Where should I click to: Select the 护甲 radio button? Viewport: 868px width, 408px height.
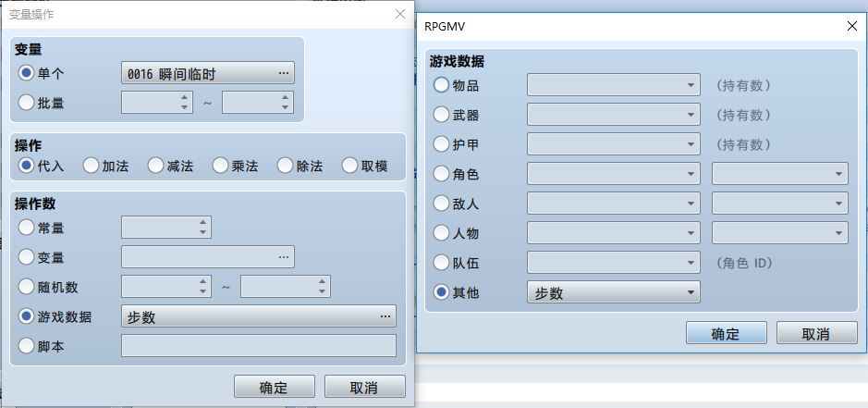[x=441, y=144]
